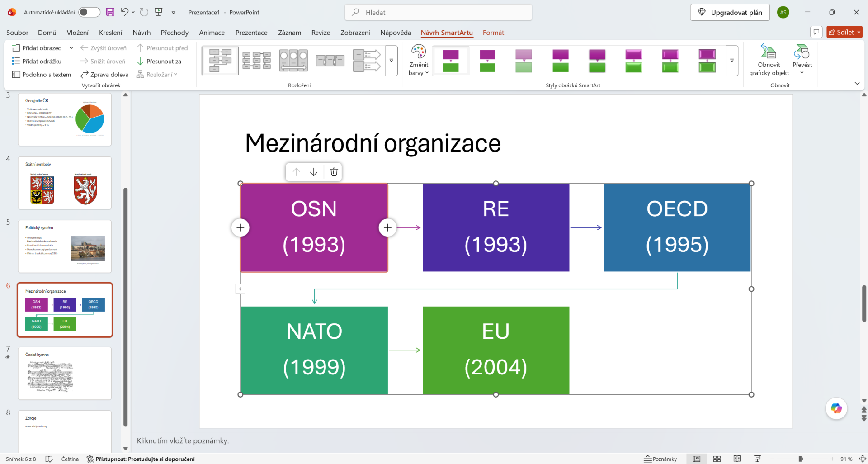Viewport: 868px width, 464px height.
Task: Click the Hledat search field
Action: 438,12
